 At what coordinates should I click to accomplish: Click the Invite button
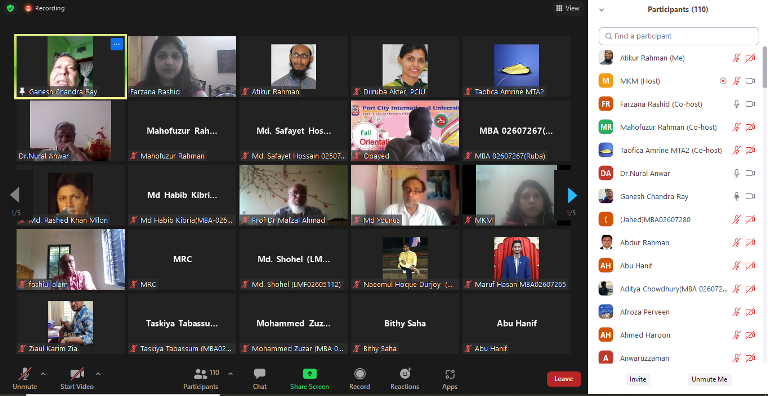[638, 379]
